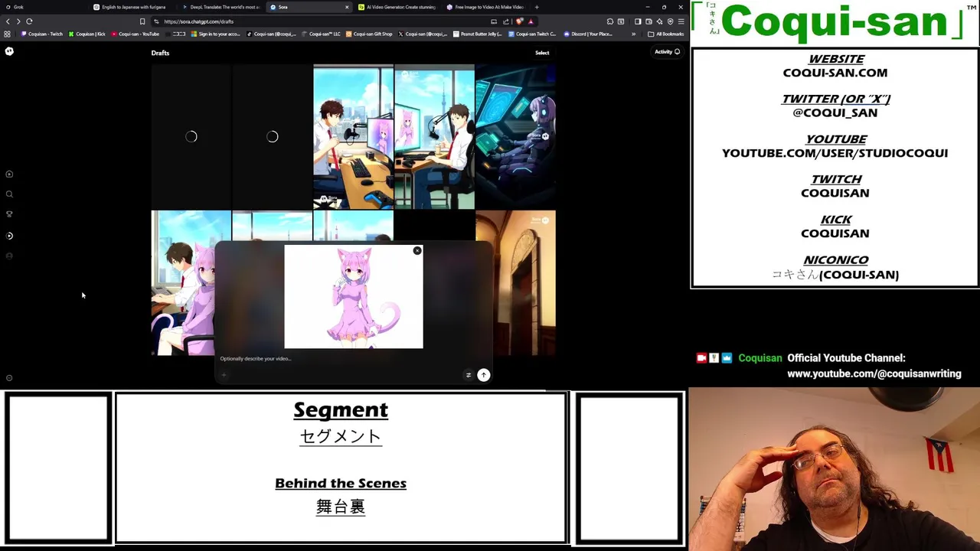Expand the bookmarks overflow chevron
The image size is (980, 551).
[633, 34]
